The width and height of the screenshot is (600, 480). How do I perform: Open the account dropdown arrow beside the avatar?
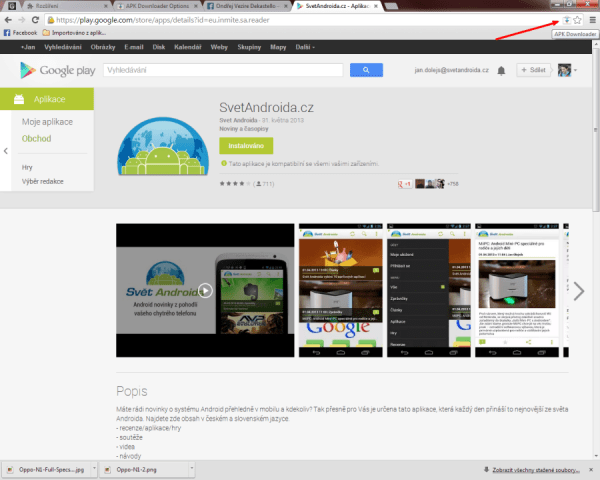(575, 70)
